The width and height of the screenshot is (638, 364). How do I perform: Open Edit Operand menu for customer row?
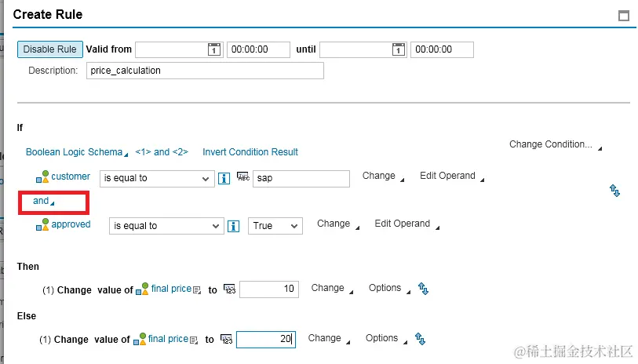point(452,176)
